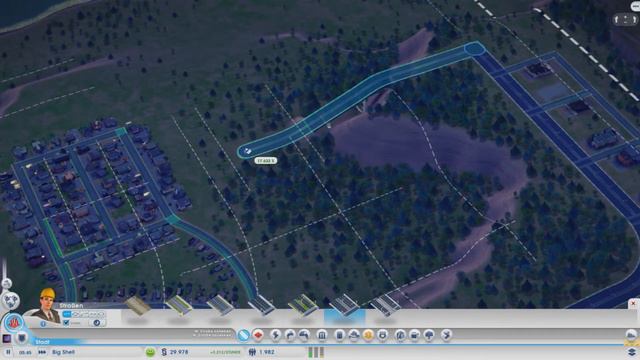Open the budget showing 29.978 Simoleons
The image size is (640, 360).
pos(175,352)
